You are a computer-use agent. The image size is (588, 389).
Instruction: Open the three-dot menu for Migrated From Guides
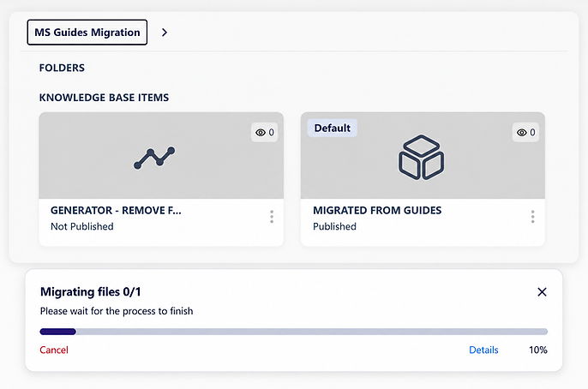532,217
